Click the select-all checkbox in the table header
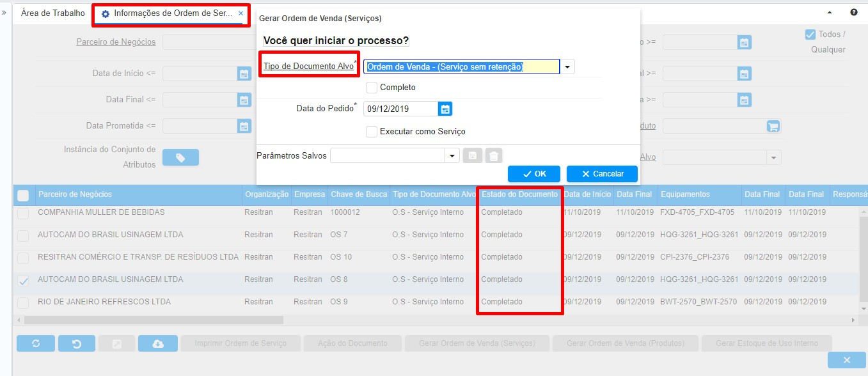Screen dimensions: 868x376 23,195
